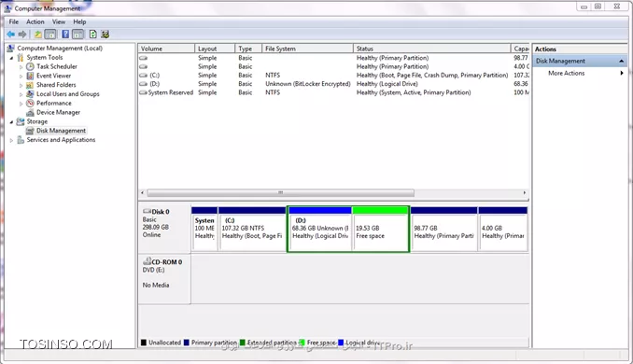Expand the Task Scheduler node
The image size is (633, 364).
21,67
